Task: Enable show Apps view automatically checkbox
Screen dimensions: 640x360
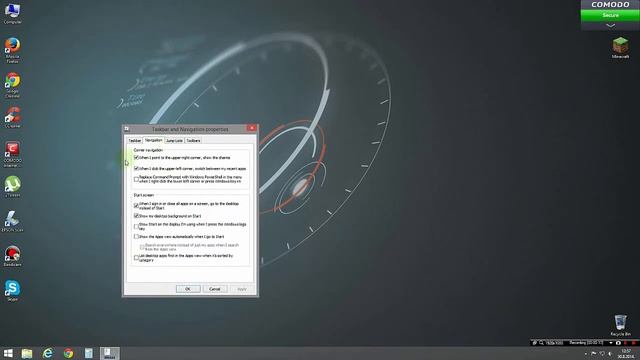Action: pos(136,237)
